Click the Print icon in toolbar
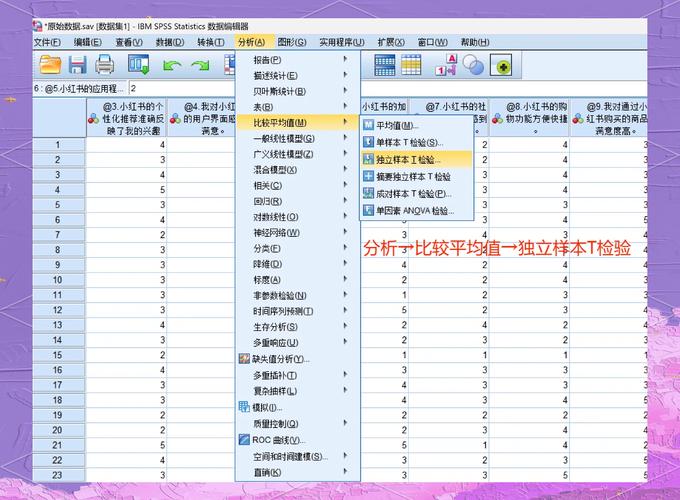This screenshot has width=680, height=500. (x=105, y=65)
